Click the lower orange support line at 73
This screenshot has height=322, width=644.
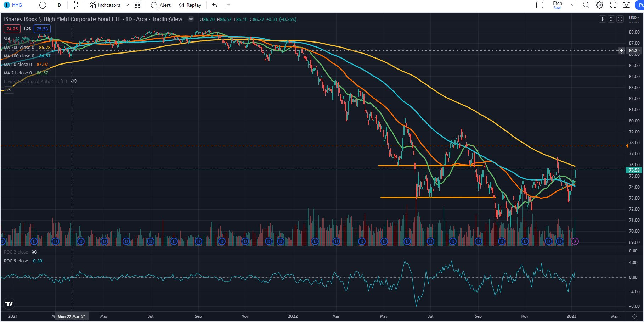coord(437,198)
